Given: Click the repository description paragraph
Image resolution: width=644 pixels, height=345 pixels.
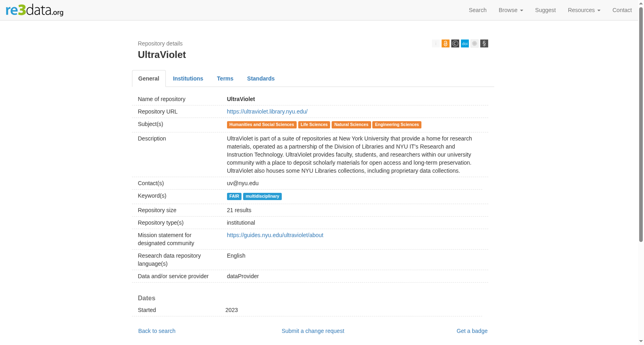Looking at the screenshot, I should [349, 155].
